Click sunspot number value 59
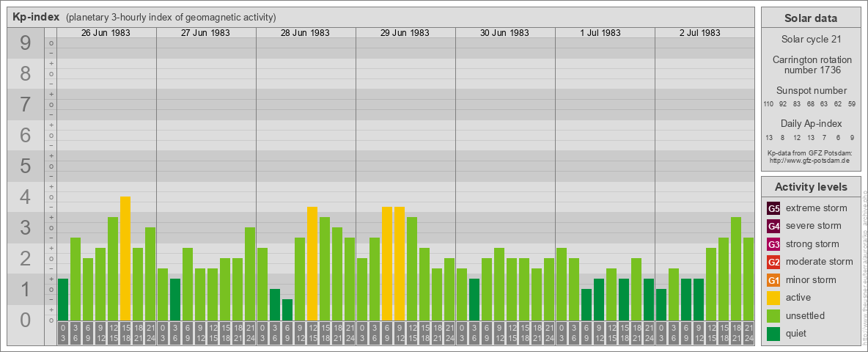Screen dimensions: 868x352 852,104
